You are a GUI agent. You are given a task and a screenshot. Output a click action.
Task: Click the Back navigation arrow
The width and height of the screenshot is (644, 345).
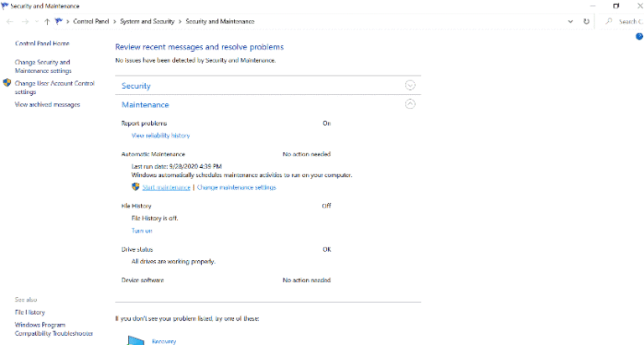pos(10,21)
